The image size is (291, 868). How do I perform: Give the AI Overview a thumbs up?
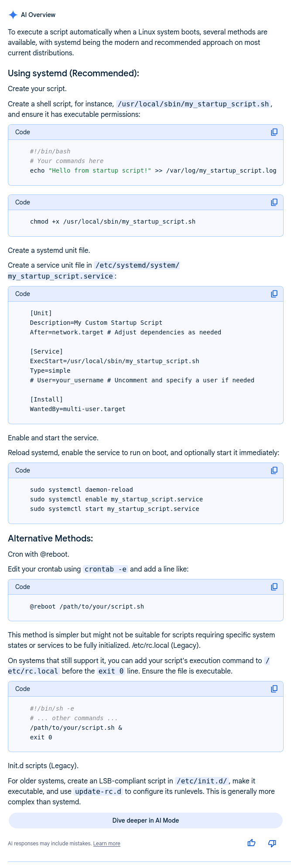coord(251,843)
